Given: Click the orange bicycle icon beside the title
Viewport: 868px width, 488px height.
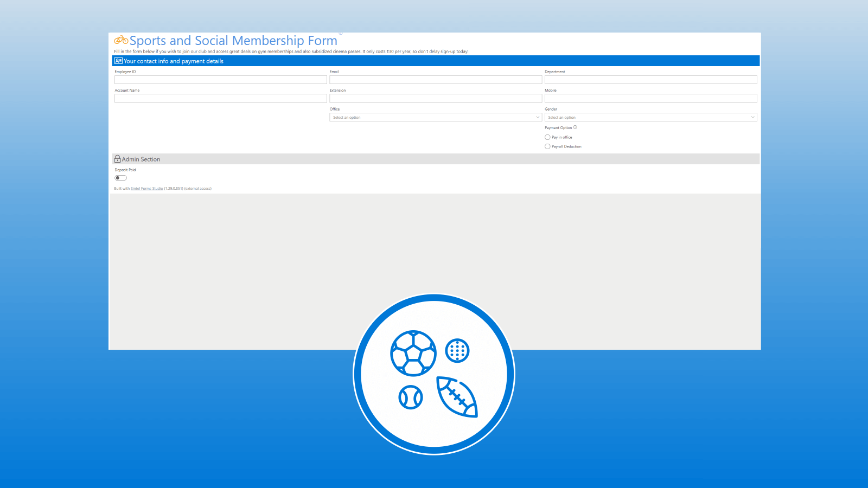Looking at the screenshot, I should click(121, 40).
